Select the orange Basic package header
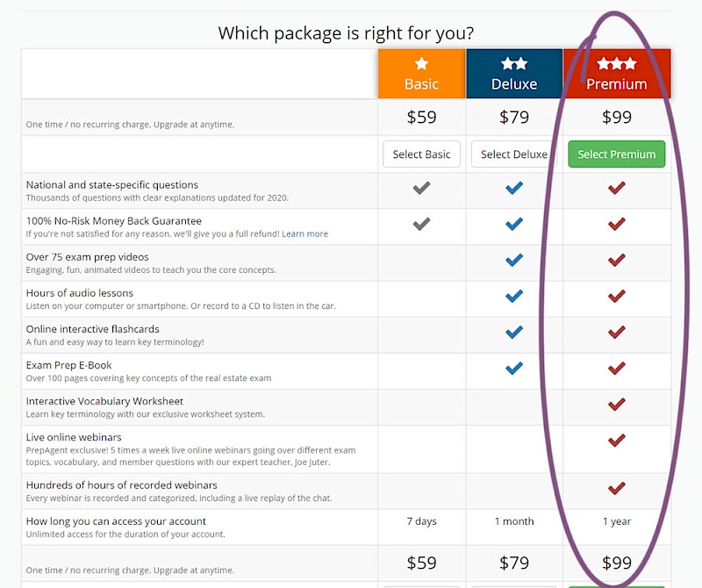The image size is (702, 588). [x=421, y=74]
